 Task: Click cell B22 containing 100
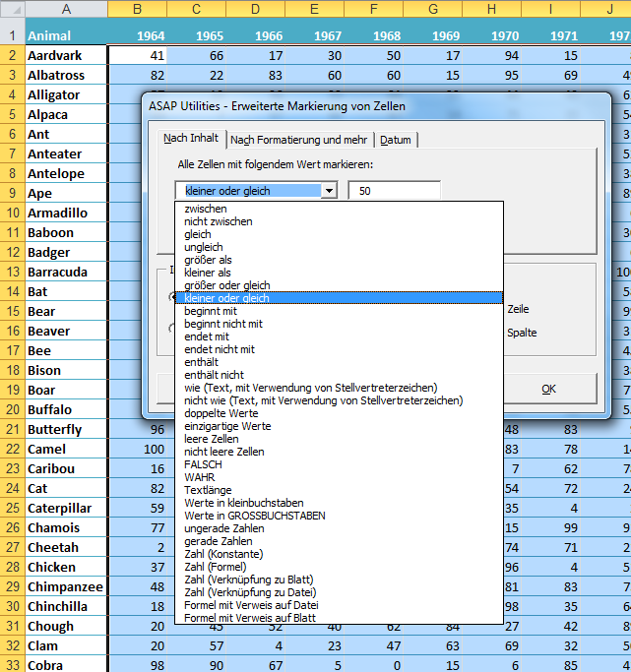(138, 449)
